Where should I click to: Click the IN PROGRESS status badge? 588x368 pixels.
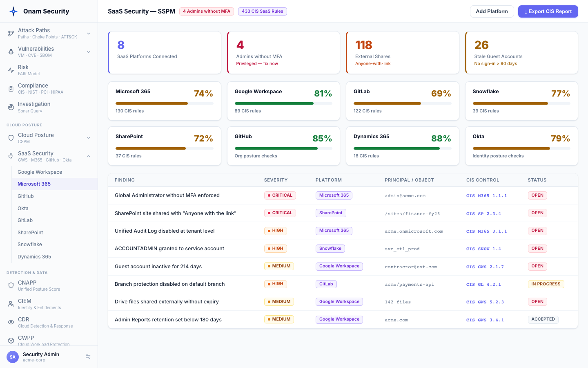click(546, 284)
